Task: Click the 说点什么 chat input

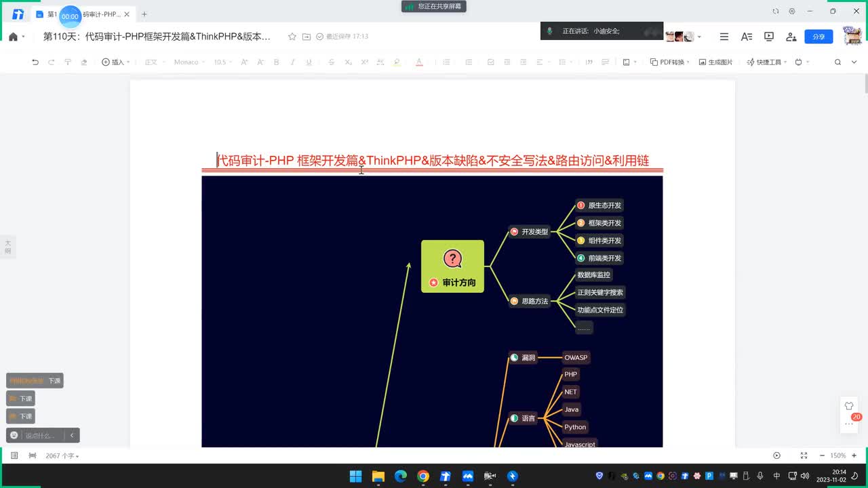Action: (x=44, y=435)
